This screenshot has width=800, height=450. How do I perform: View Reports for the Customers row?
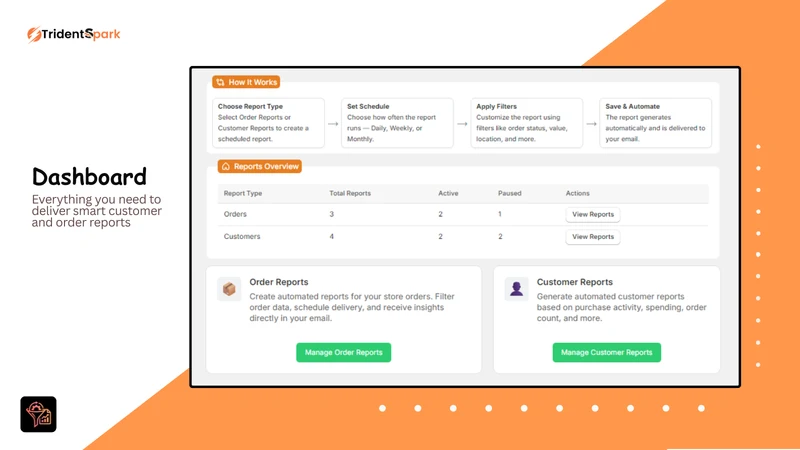(593, 237)
